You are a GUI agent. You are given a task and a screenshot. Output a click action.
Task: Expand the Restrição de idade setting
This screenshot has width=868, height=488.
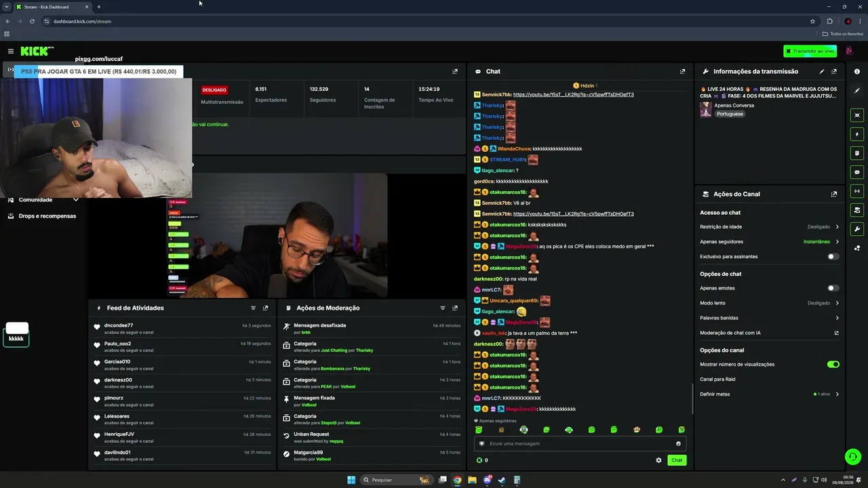pos(769,227)
